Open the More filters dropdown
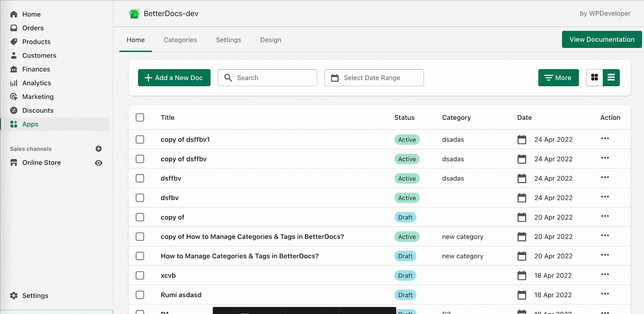Image resolution: width=644 pixels, height=314 pixels. click(x=558, y=78)
